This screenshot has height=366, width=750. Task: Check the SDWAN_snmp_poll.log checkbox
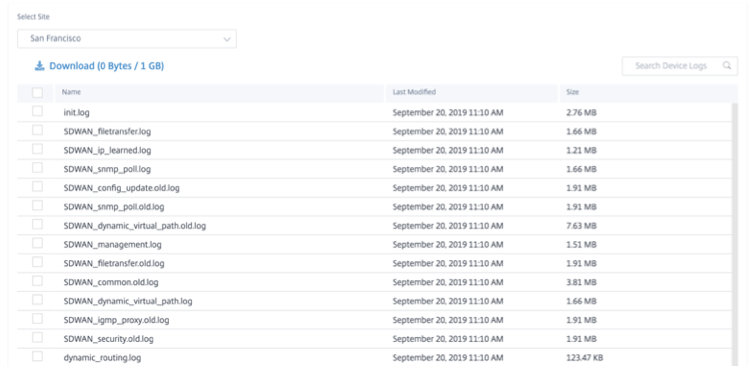pos(37,168)
